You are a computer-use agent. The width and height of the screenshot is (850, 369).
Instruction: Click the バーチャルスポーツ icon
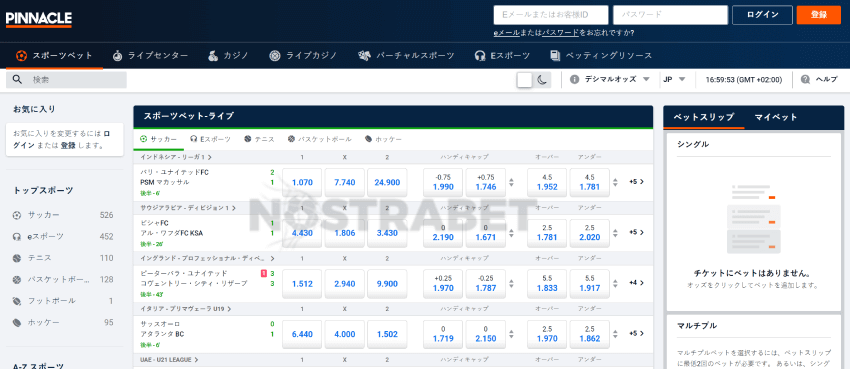tap(364, 55)
